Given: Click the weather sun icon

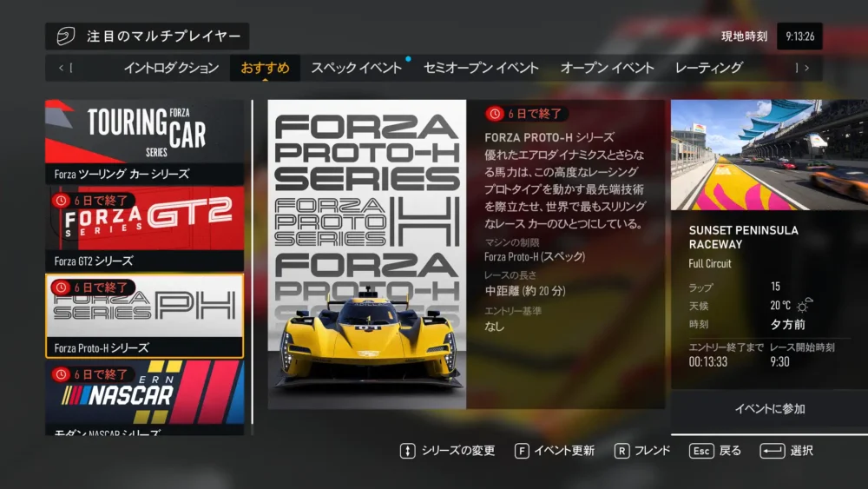Looking at the screenshot, I should click(805, 305).
